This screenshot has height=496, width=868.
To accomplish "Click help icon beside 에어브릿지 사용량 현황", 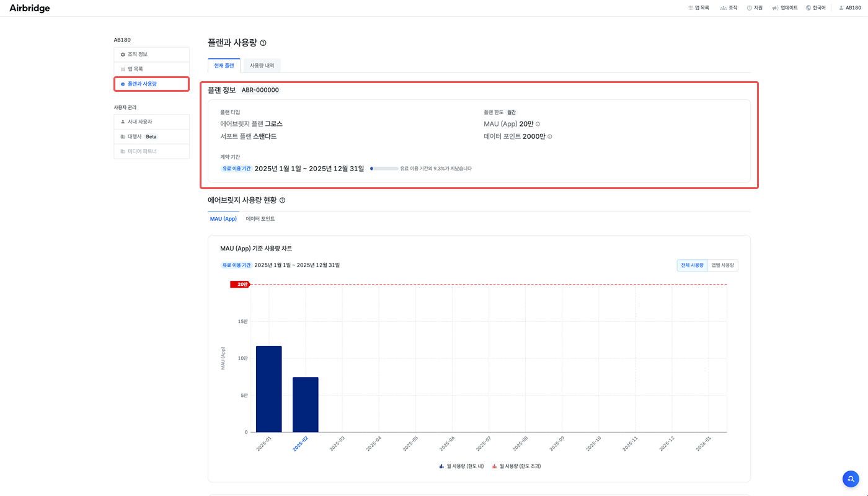I will tap(282, 200).
